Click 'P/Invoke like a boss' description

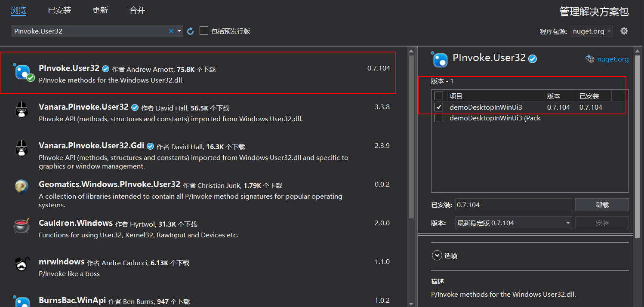(x=69, y=274)
